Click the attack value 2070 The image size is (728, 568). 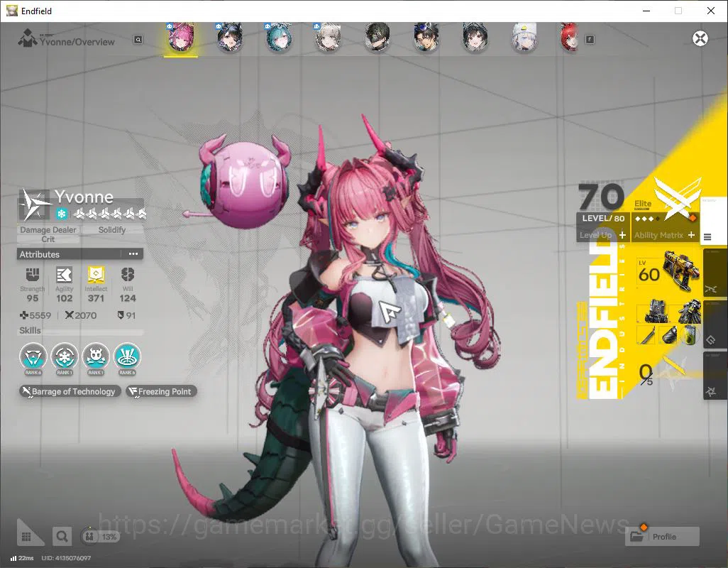click(81, 315)
